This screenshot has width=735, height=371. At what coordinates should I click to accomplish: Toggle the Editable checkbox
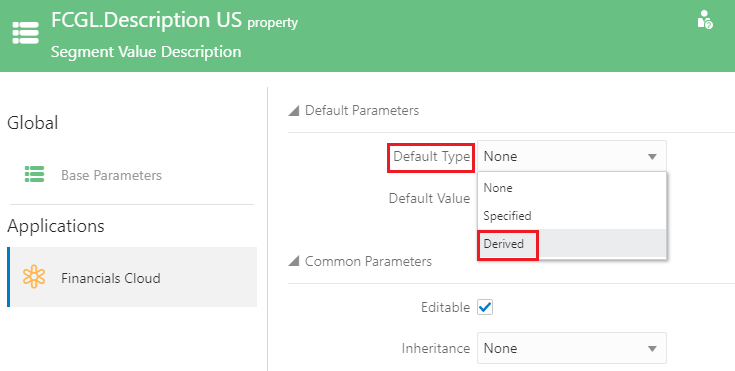tap(485, 307)
